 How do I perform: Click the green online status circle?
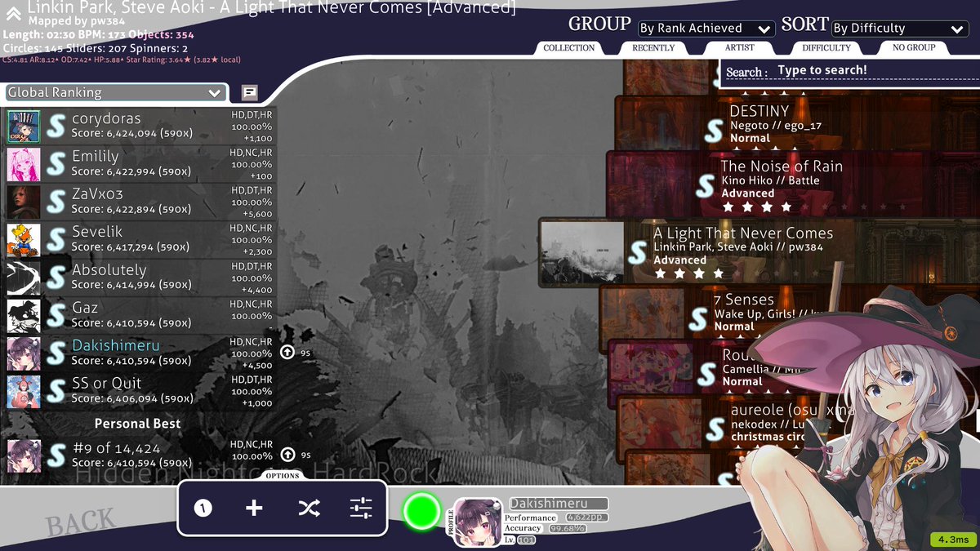click(421, 510)
